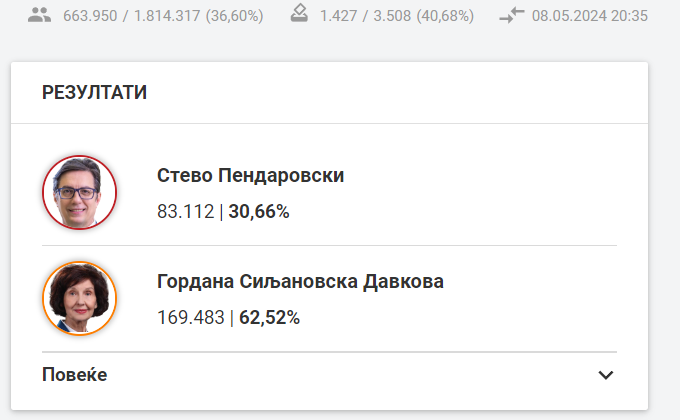Click the vote count 83.112
Image resolution: width=680 pixels, height=420 pixels.
click(186, 212)
